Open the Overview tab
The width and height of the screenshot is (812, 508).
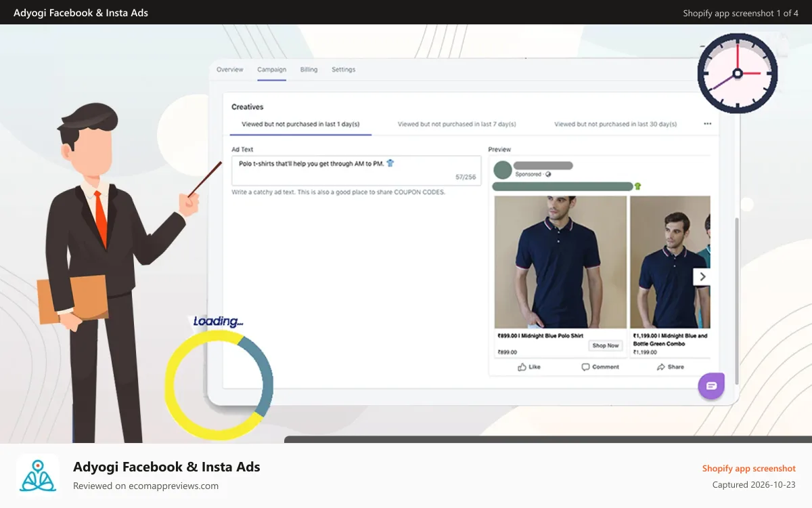coord(229,70)
